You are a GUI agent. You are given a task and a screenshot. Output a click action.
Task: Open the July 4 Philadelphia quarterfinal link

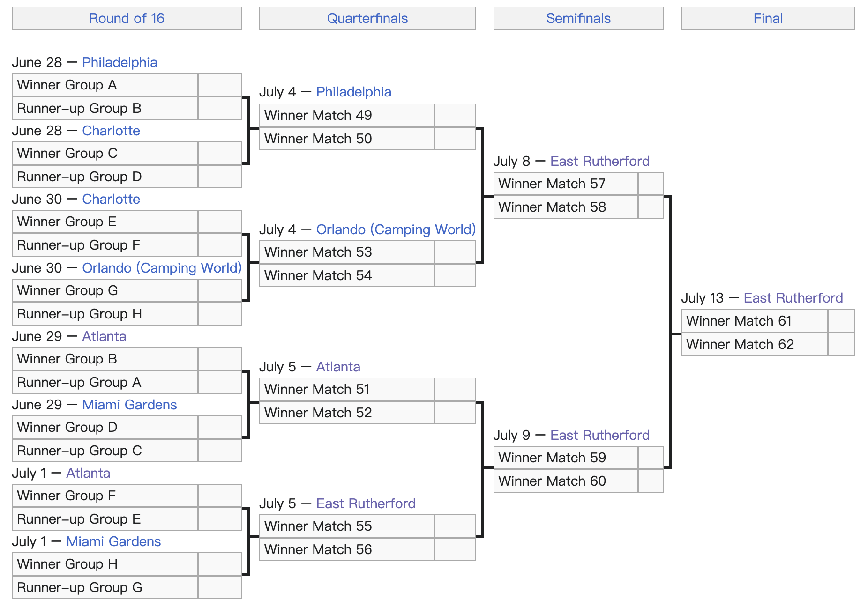[x=354, y=92]
